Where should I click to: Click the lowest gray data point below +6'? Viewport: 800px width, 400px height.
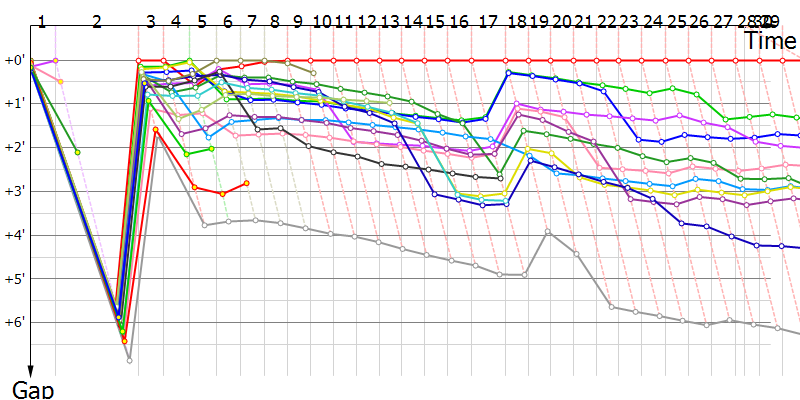pos(129,360)
